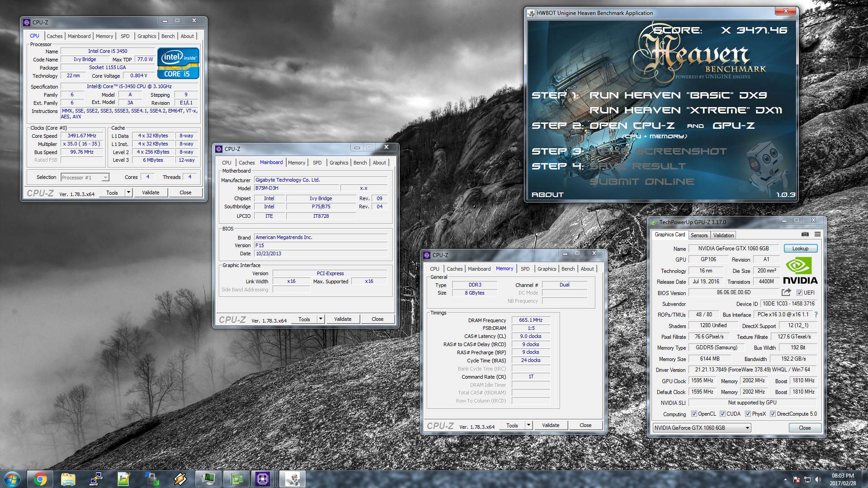868x488 pixels.
Task: Open Caches tab in the CPU-Z CPU window
Action: [x=55, y=36]
